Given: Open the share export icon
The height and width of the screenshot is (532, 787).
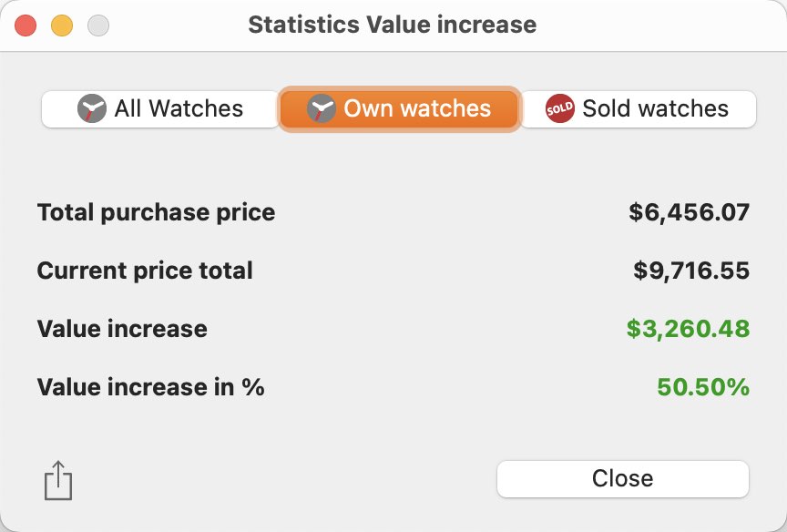Looking at the screenshot, I should pos(58,481).
